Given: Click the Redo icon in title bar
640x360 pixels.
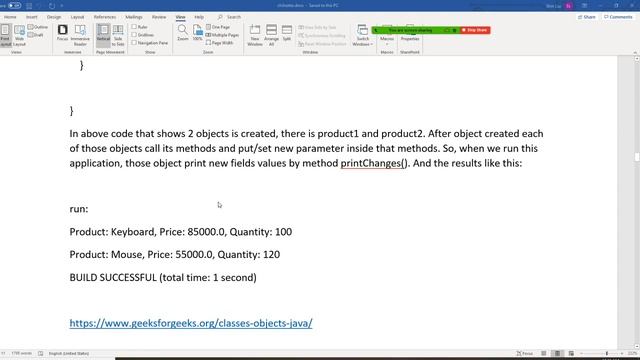Looking at the screenshot, I should (52, 6).
